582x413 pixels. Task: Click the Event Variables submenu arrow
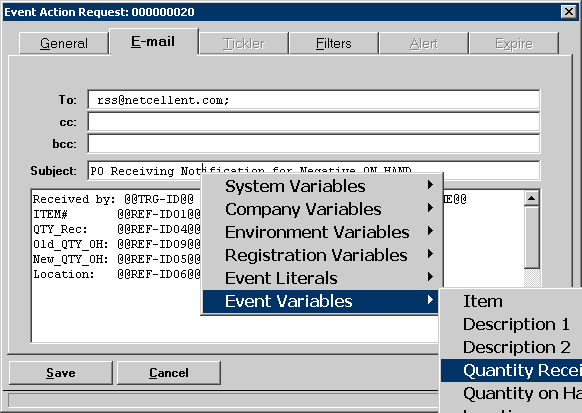tap(430, 299)
